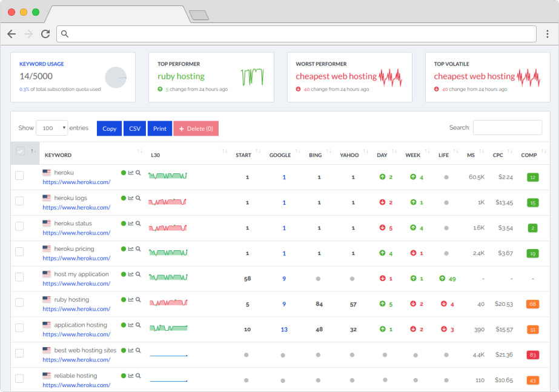This screenshot has height=392, width=559.
Task: Click the search icon for reliable hosting
Action: pos(138,376)
